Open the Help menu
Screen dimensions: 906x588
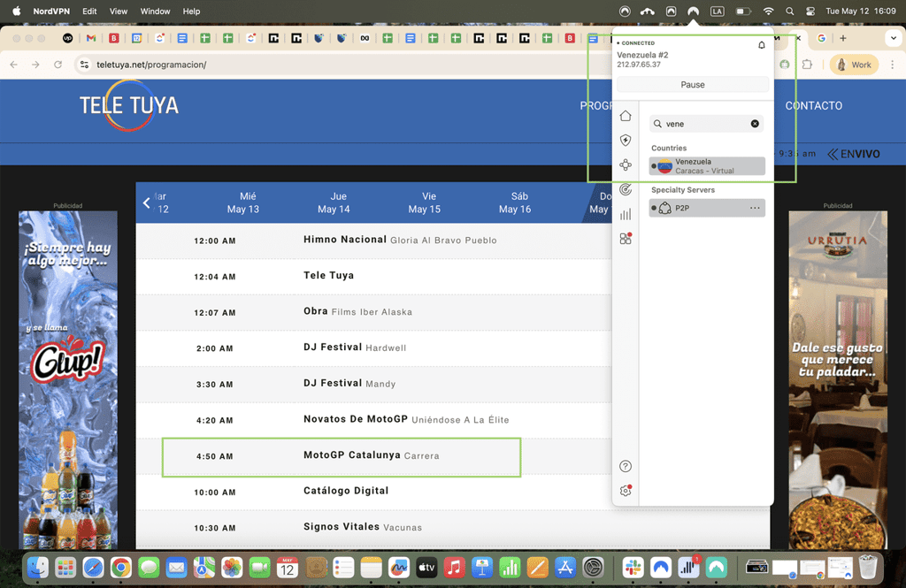191,11
